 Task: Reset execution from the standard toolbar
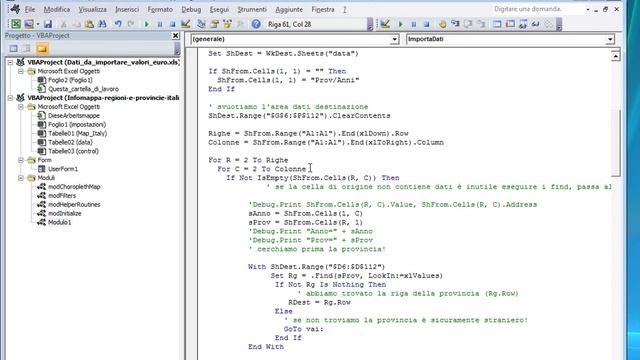(172, 24)
